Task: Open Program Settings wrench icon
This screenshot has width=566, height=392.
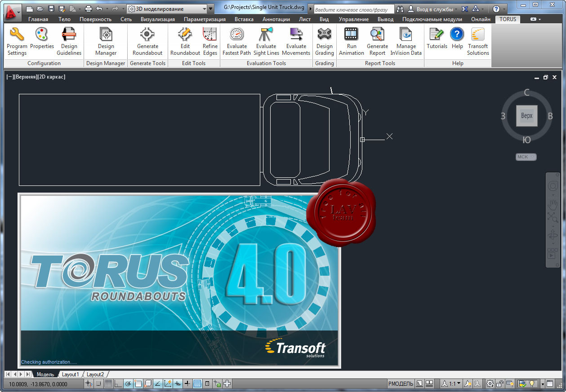Action: (17, 41)
